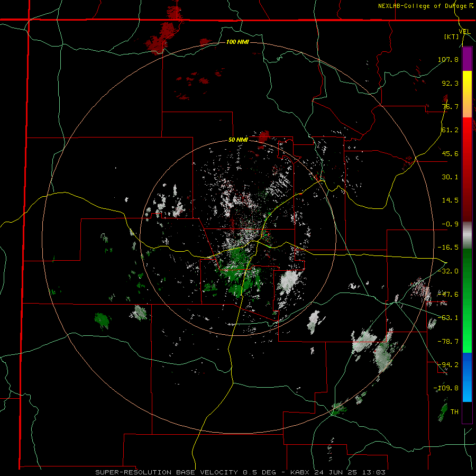Click the -32.0 legend value
This screenshot has width=476, height=476.
point(448,271)
